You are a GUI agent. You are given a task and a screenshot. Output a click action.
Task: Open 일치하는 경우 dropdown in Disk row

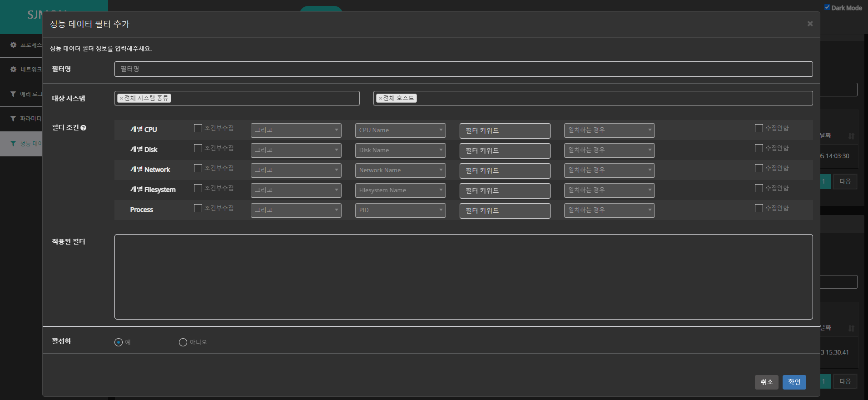[x=610, y=150]
